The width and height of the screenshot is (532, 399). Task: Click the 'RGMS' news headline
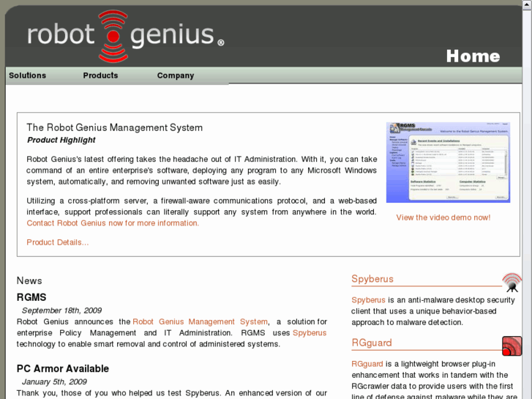[x=31, y=297]
